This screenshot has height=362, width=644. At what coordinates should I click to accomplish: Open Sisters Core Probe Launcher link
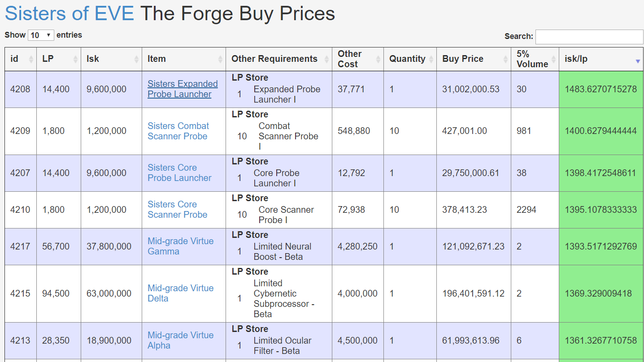[179, 173]
